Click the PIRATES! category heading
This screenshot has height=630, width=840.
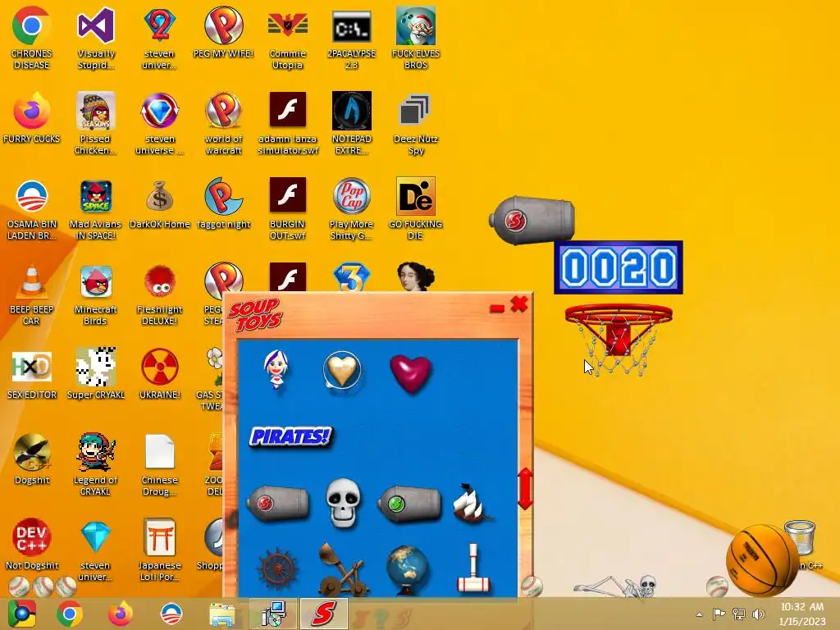[x=291, y=436]
